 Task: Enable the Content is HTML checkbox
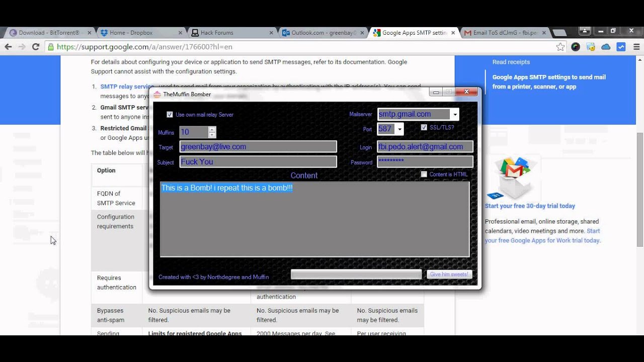[424, 174]
